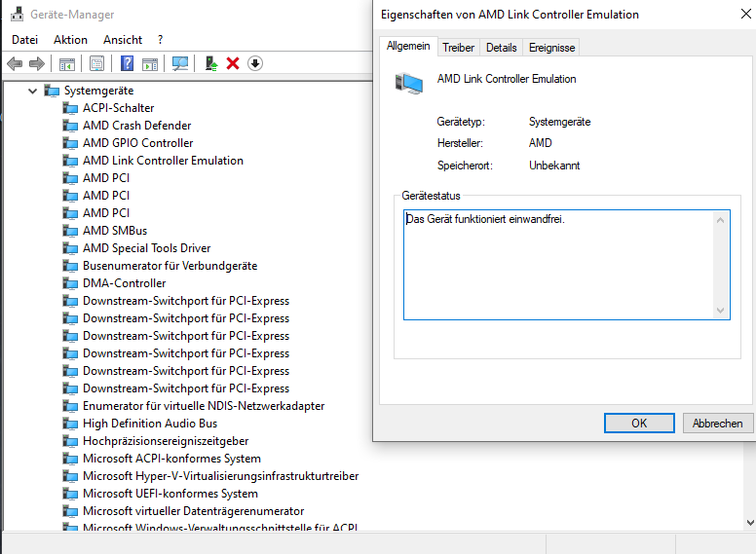The image size is (756, 554).
Task: Click Microsoft UEFI-konformes System device icon
Action: [x=70, y=494]
